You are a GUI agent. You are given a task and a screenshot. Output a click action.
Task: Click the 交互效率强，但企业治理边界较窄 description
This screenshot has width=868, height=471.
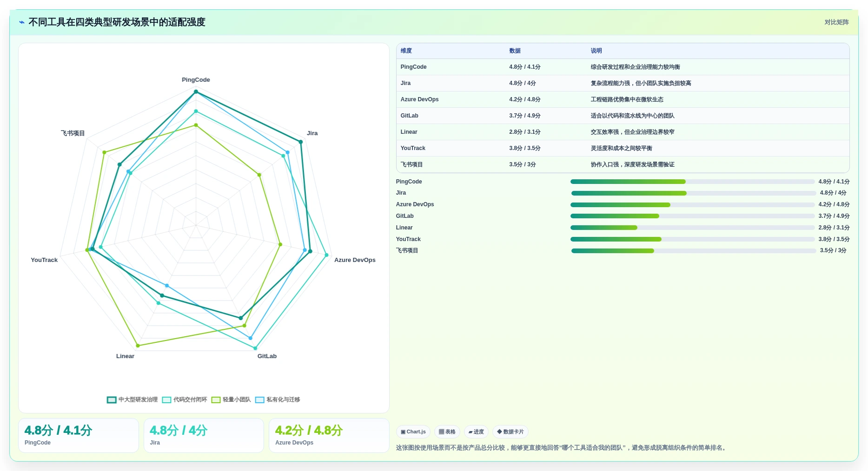632,132
